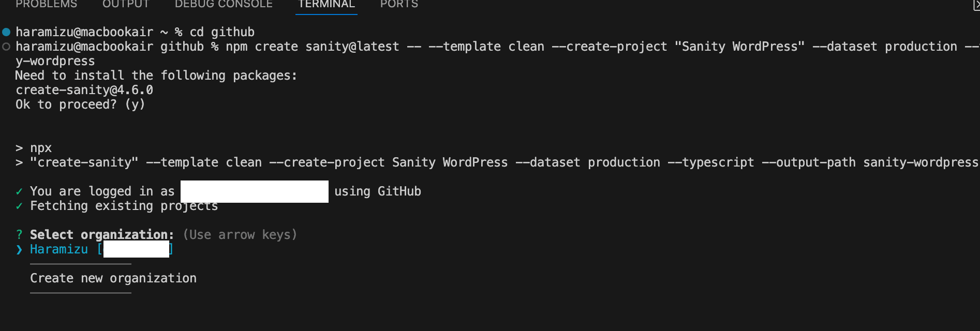980x331 pixels.
Task: Switch to the PROBLEMS tab
Action: click(x=46, y=4)
